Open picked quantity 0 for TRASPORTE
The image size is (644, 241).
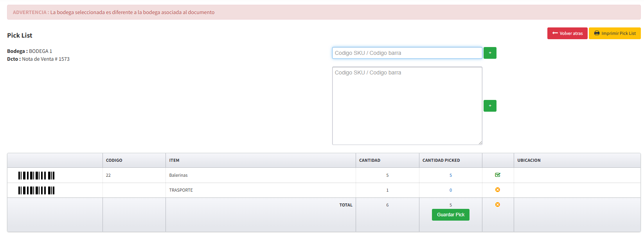click(x=450, y=190)
